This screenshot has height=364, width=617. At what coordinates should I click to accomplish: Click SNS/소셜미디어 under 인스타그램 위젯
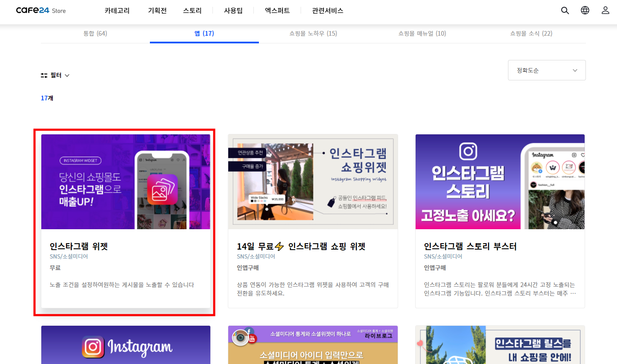pyautogui.click(x=69, y=256)
